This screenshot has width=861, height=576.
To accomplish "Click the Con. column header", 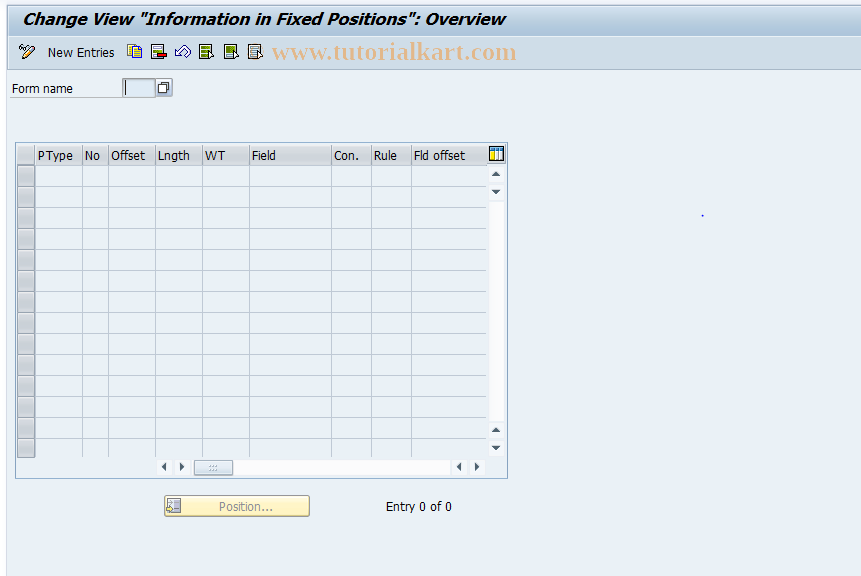I will click(351, 155).
